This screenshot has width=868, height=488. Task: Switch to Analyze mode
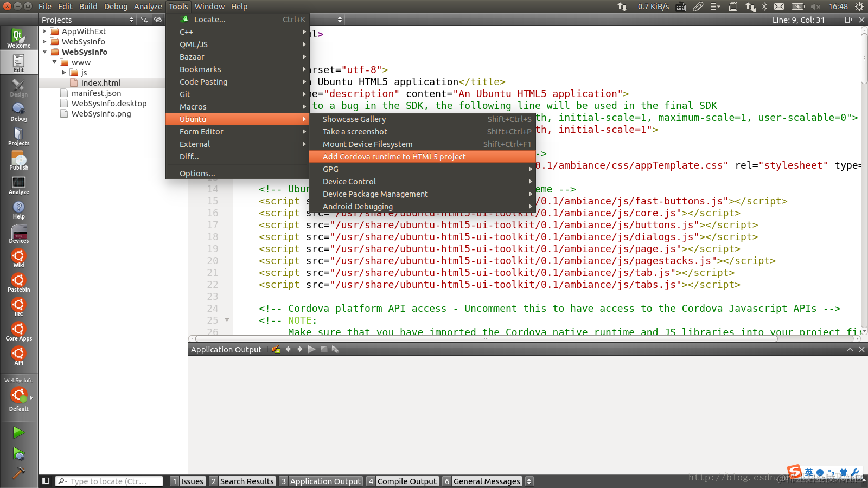19,185
